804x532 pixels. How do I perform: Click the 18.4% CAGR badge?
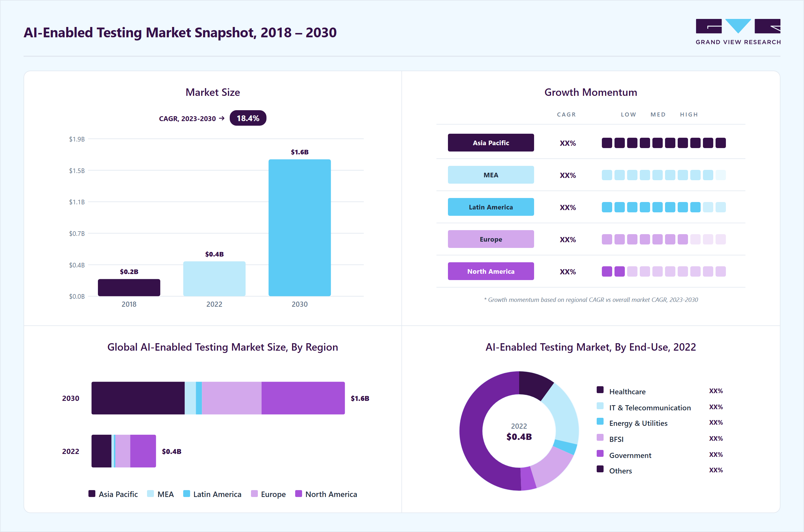click(x=248, y=118)
